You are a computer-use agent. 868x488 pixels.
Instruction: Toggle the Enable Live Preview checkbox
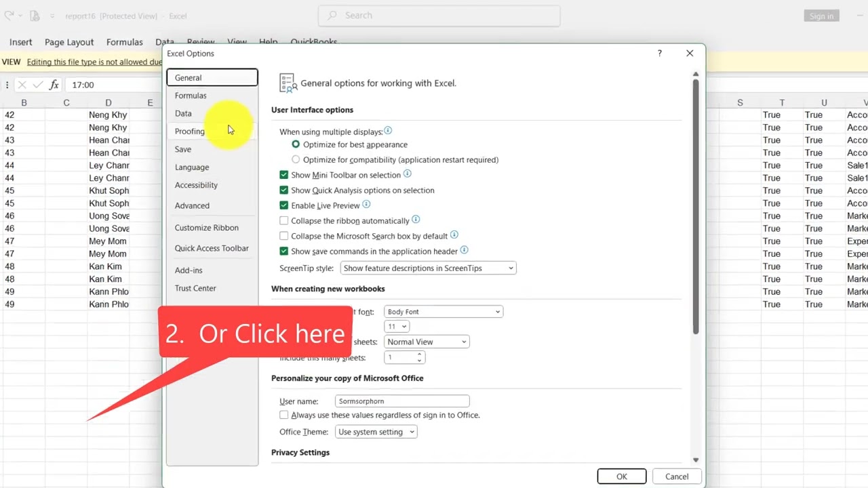[x=284, y=205]
